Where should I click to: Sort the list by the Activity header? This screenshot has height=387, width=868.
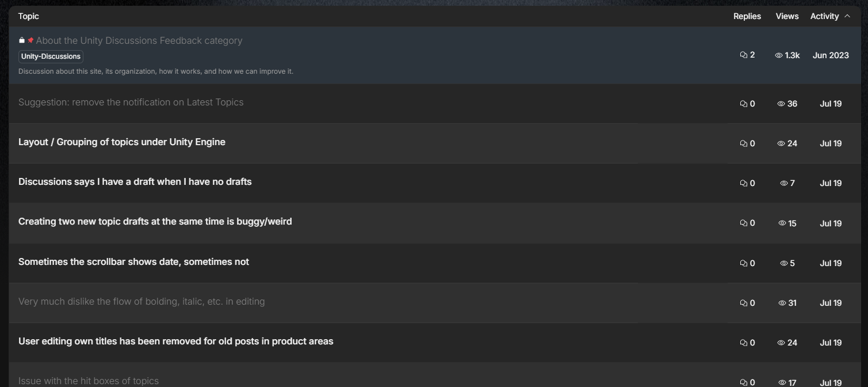pos(824,16)
